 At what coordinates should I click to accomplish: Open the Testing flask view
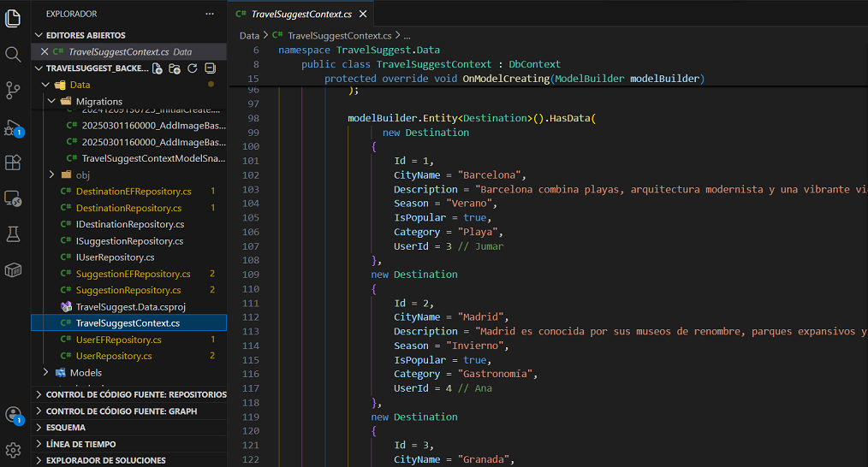[x=13, y=234]
